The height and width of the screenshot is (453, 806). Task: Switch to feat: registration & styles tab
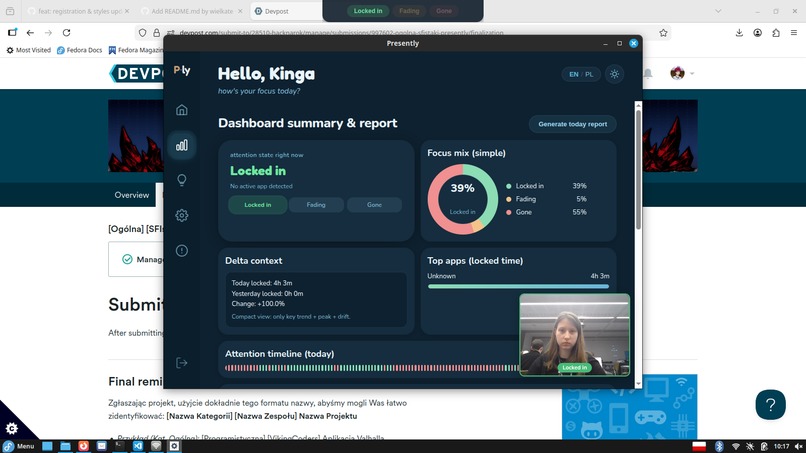tap(77, 11)
